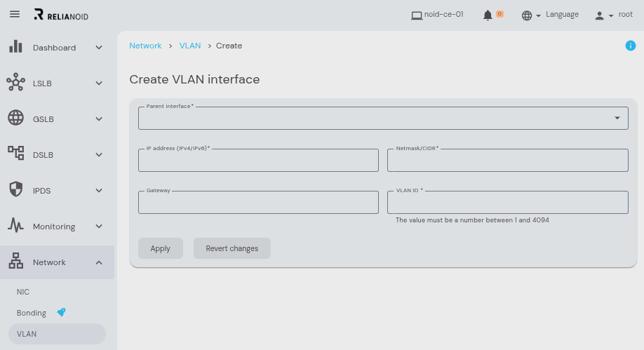This screenshot has width=644, height=350.
Task: Click the Create breadcrumb text
Action: click(229, 46)
